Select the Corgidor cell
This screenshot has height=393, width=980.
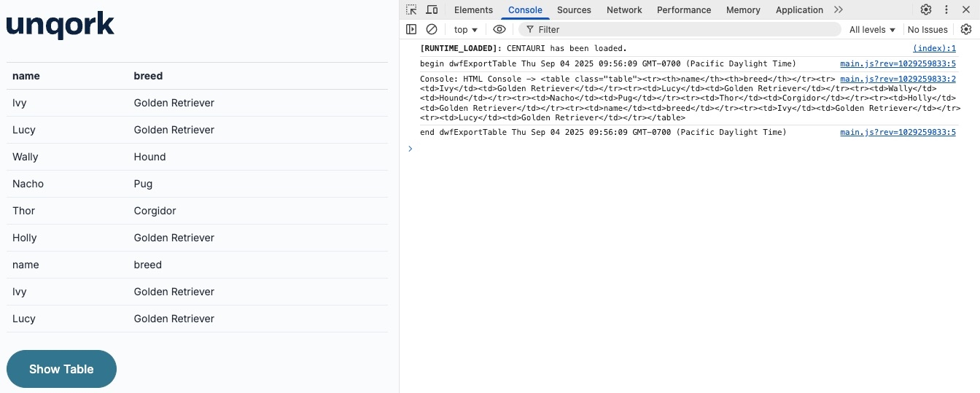tap(155, 211)
